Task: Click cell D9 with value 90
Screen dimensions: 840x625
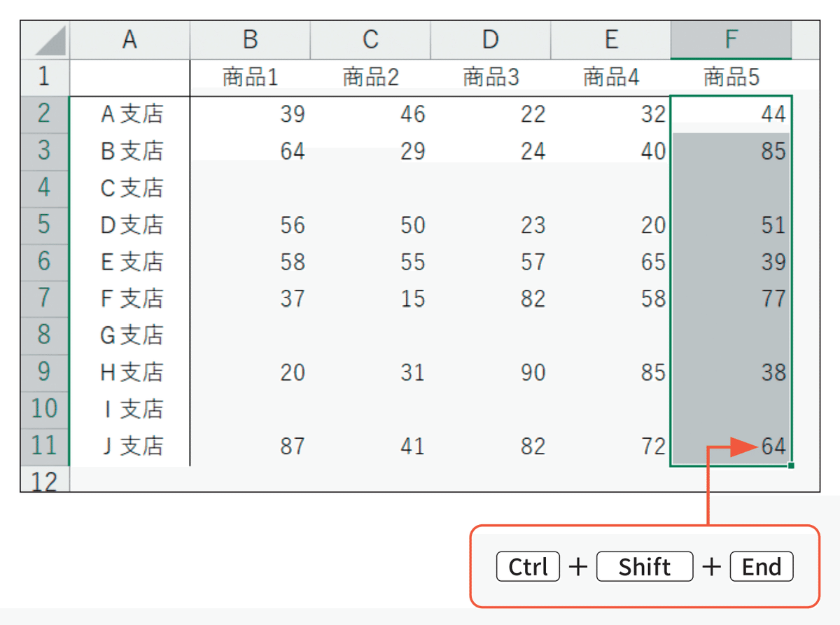Action: [x=491, y=372]
